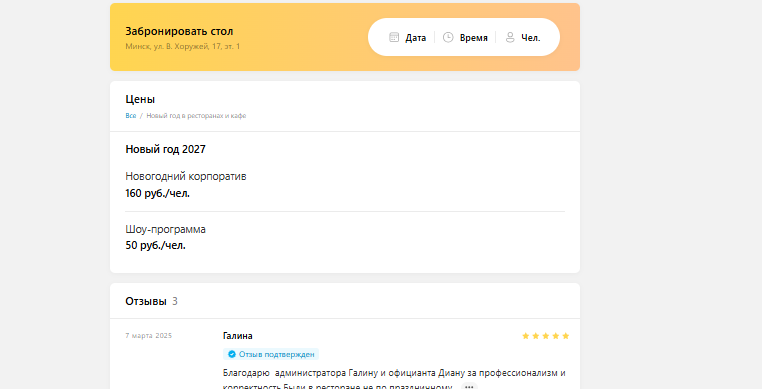762x389 pixels.
Task: Click the address Минск, ул. В. Хоружей, 17
Action: click(x=183, y=47)
